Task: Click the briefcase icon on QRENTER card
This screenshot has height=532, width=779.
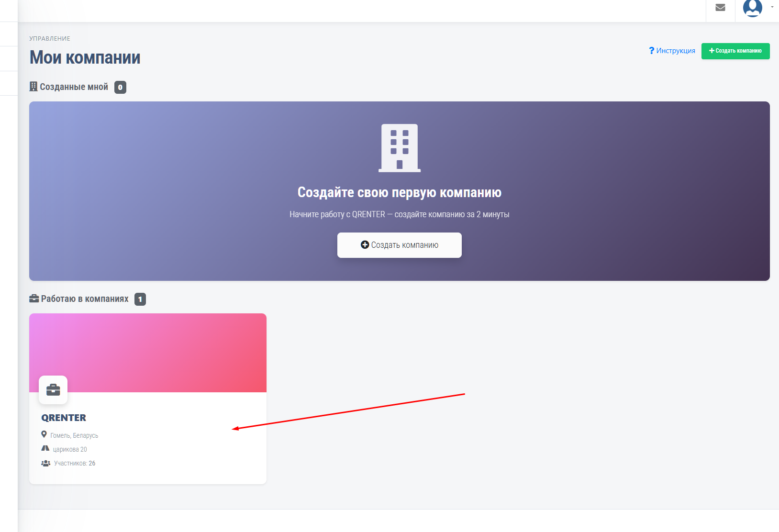Action: point(53,390)
